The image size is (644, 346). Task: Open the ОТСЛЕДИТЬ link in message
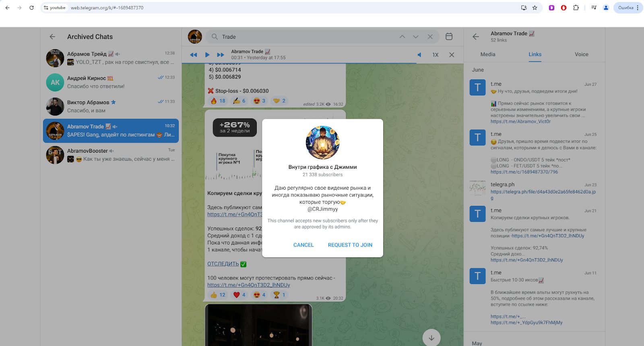click(223, 264)
